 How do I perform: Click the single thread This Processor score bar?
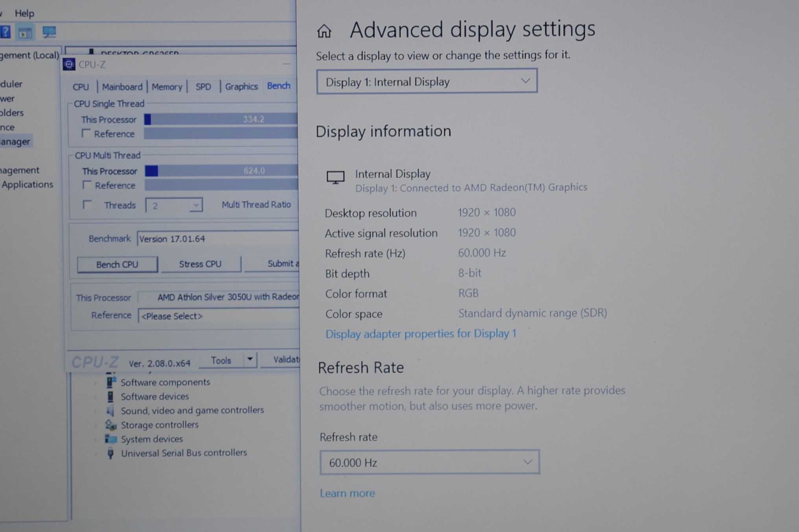pyautogui.click(x=220, y=119)
